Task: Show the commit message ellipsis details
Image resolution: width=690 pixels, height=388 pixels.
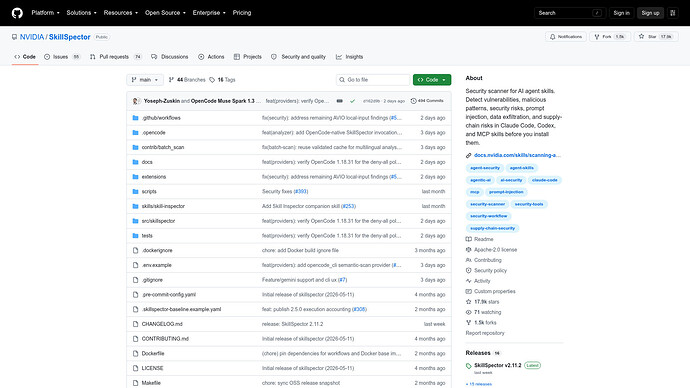Action: coord(340,101)
